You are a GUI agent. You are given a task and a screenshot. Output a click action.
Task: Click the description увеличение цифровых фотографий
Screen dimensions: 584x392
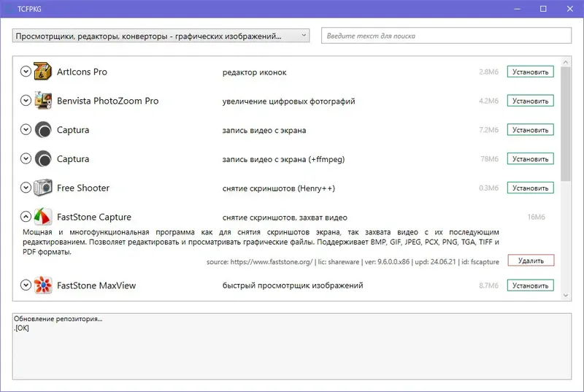288,101
